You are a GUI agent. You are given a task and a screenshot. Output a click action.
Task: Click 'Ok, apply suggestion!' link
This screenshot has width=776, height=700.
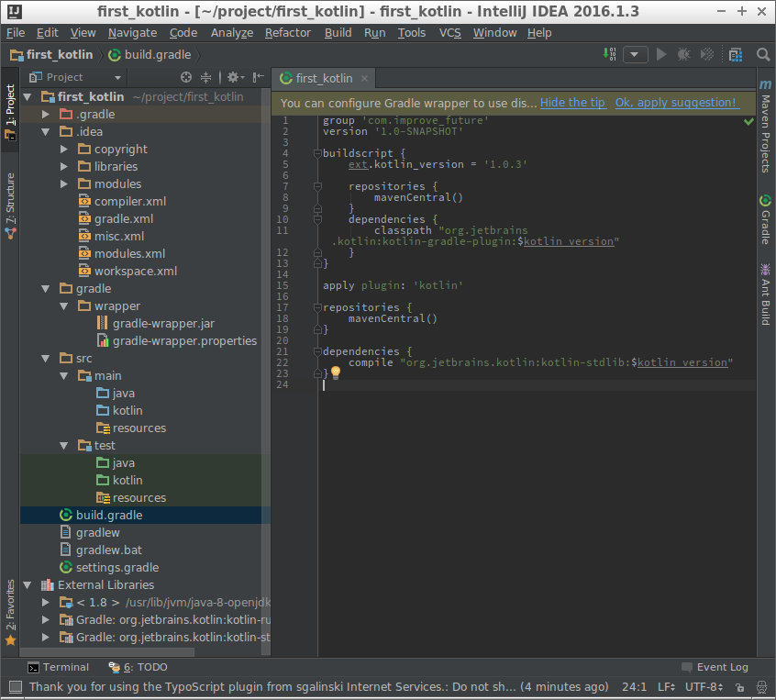point(676,103)
